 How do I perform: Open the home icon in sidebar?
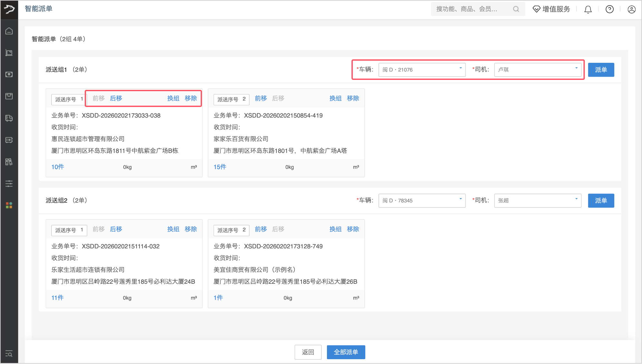pos(9,31)
